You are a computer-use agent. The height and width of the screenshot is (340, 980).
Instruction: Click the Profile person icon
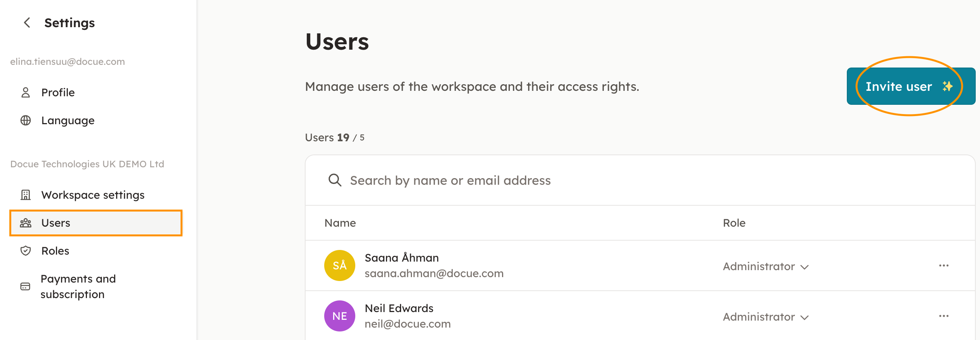point(26,92)
